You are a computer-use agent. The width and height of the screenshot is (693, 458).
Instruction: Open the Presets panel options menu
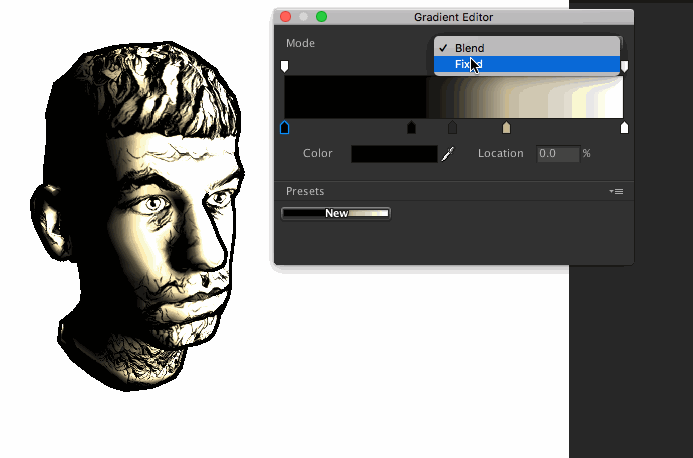pos(616,191)
